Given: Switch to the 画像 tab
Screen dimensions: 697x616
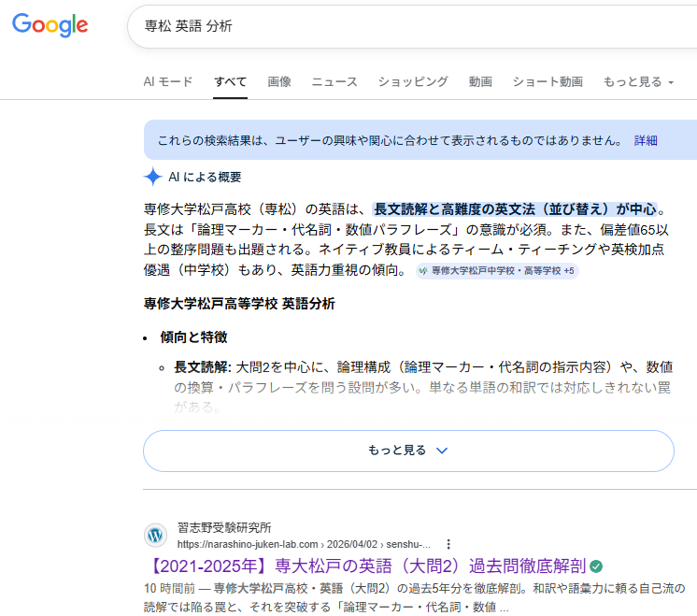Looking at the screenshot, I should (279, 82).
